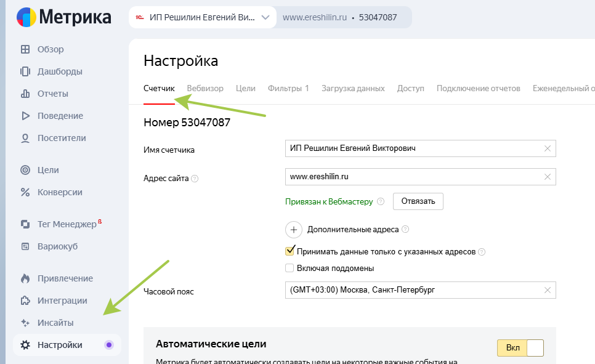Screen dimensions: 595x364
Task: Uncheck принимать данные только с указанных адресов
Action: [289, 251]
